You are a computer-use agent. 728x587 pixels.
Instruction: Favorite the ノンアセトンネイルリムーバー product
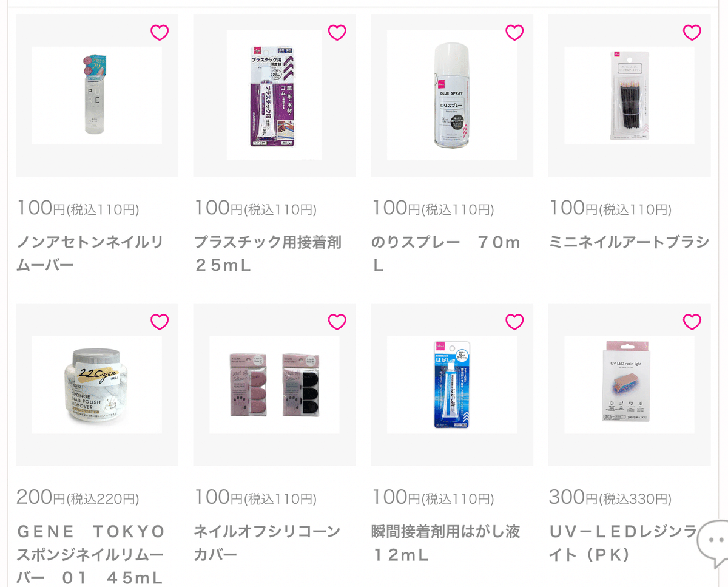(160, 33)
